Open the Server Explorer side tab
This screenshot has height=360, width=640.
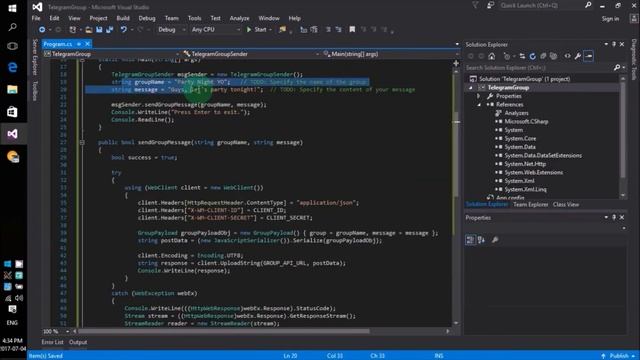tap(35, 57)
